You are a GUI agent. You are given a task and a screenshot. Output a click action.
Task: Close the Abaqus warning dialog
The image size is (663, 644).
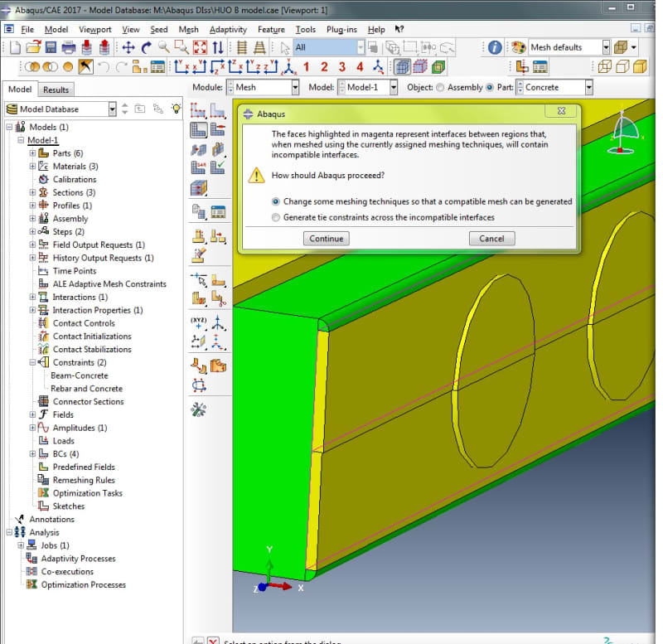[561, 111]
